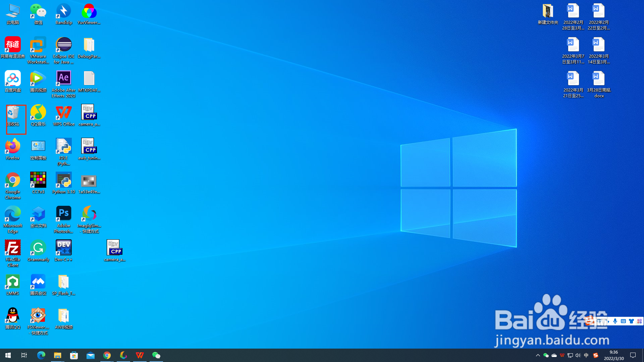The width and height of the screenshot is (644, 362).
Task: Open the volume control tray icon
Action: 578,355
